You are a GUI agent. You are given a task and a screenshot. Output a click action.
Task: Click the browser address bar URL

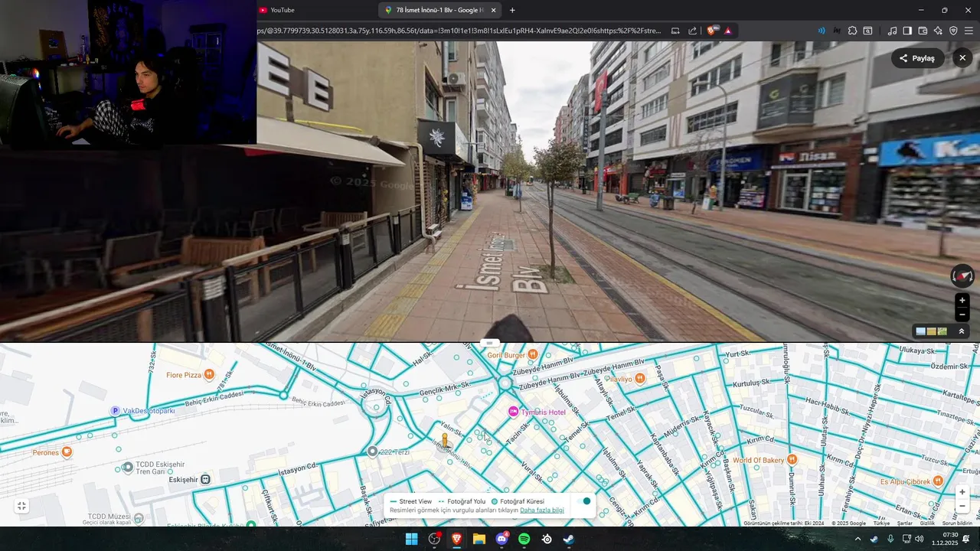click(459, 31)
